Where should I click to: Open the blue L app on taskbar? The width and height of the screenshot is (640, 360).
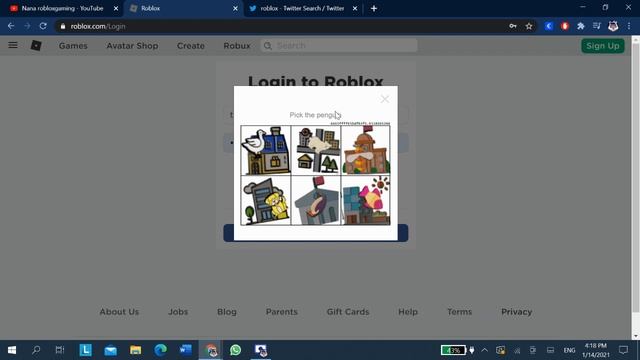[85, 350]
